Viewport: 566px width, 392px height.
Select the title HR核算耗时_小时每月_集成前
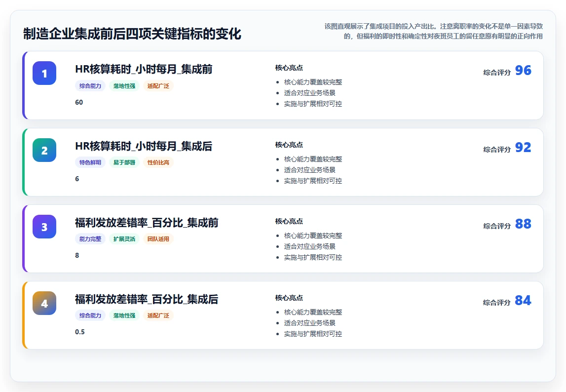point(144,69)
